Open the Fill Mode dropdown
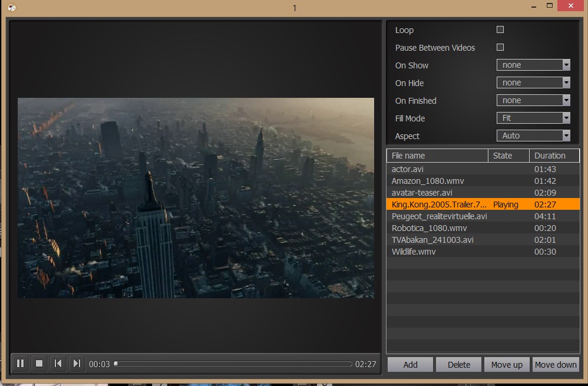Screen dimensions: 588x386 (533, 118)
